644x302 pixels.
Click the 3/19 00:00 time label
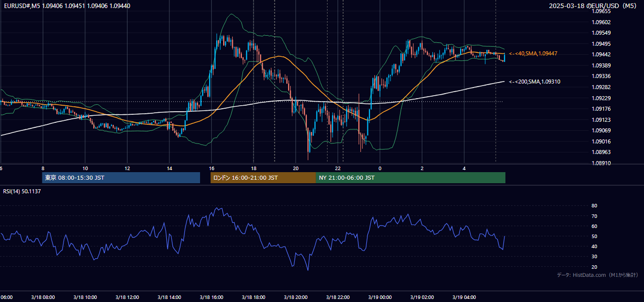coord(380,297)
